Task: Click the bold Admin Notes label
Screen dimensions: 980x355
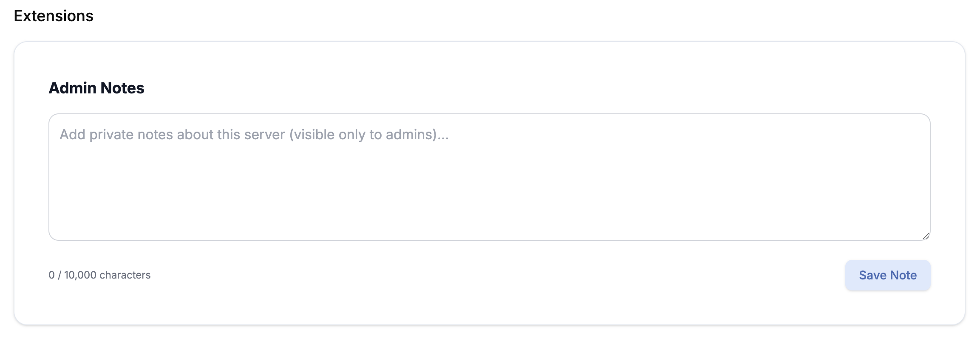Action: click(96, 88)
